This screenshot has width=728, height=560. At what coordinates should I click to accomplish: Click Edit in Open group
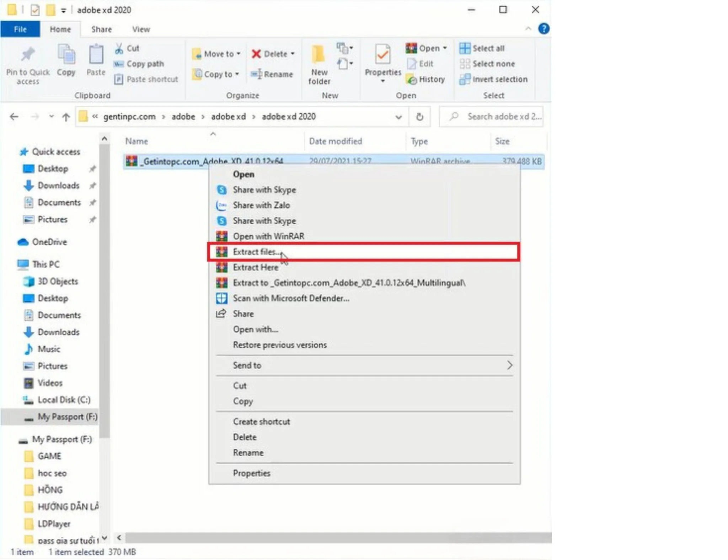coord(420,64)
